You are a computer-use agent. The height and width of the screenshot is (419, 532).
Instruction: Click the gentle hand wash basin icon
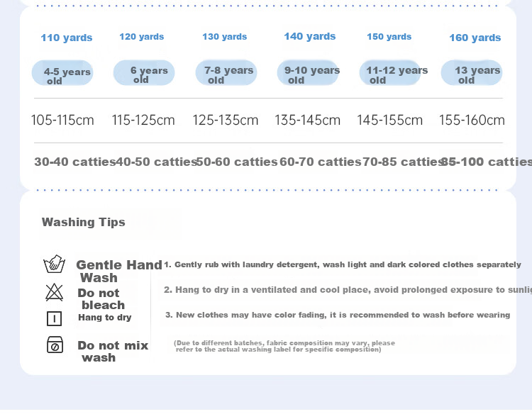(x=55, y=264)
